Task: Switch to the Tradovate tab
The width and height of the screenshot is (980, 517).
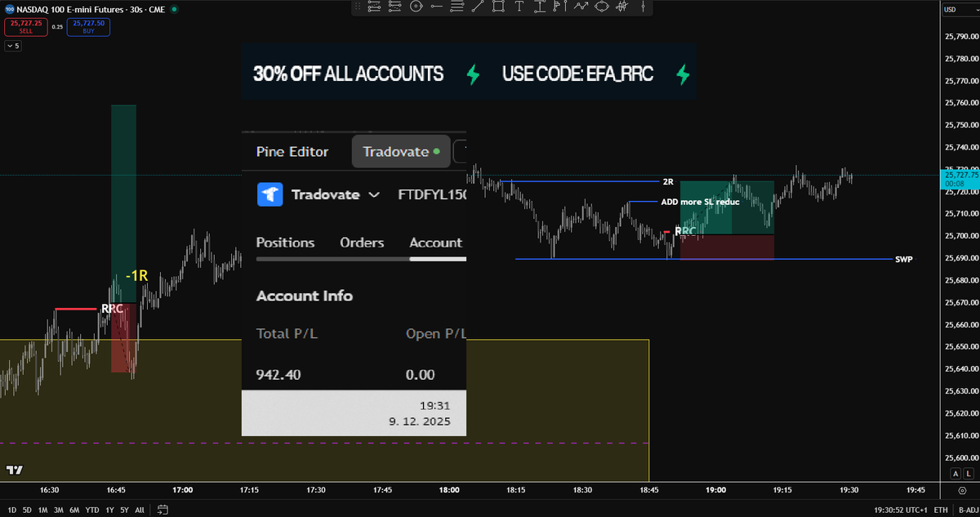Action: click(x=401, y=152)
